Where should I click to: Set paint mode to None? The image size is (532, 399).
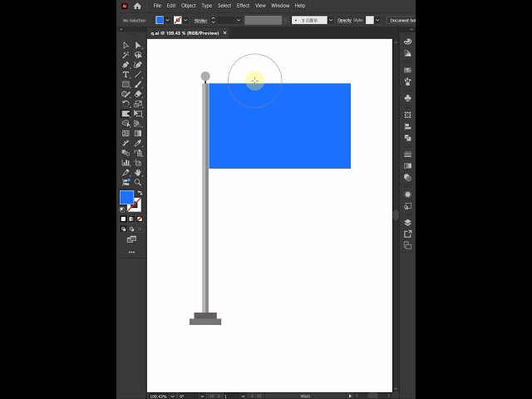(x=140, y=219)
